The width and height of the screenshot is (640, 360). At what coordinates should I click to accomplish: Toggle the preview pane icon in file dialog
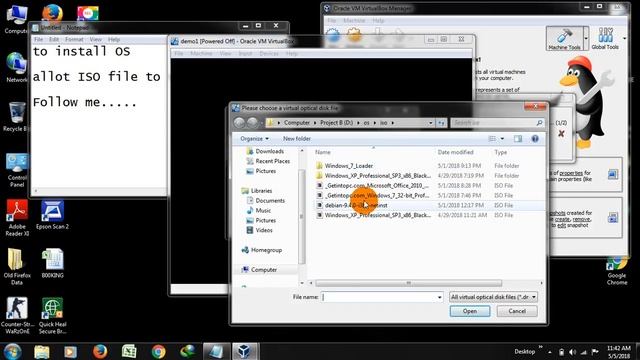[x=518, y=139]
